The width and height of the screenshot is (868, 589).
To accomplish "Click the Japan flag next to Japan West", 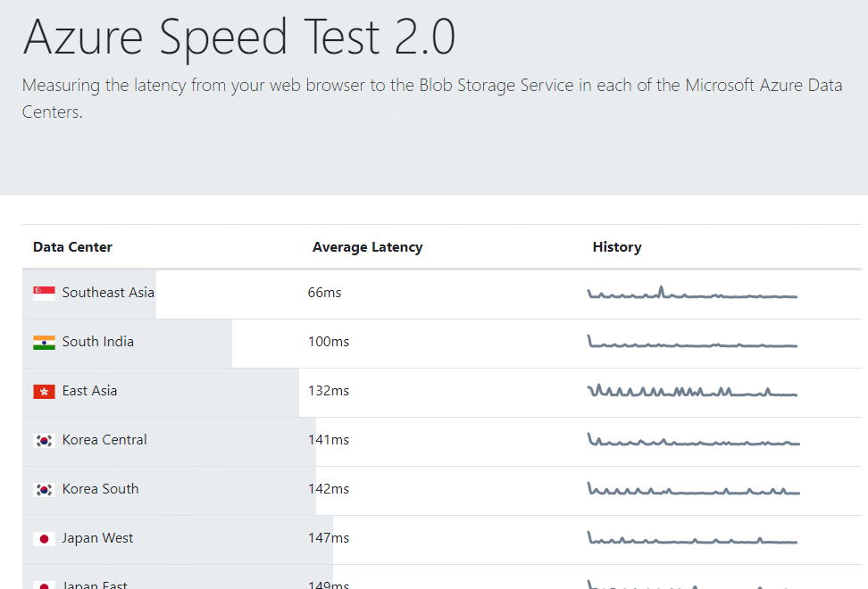I will click(x=44, y=537).
